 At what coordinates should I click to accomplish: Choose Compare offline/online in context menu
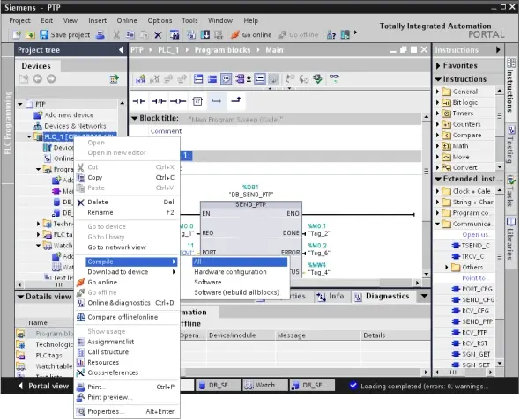coord(126,317)
